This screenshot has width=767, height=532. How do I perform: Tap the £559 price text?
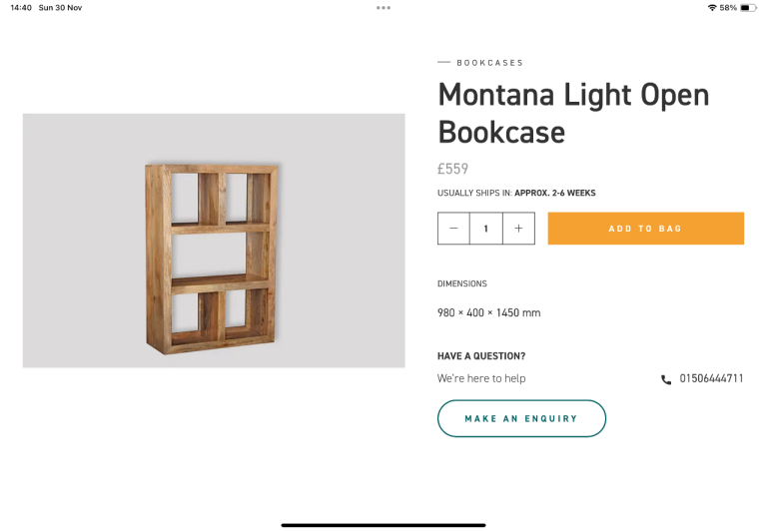click(x=452, y=169)
